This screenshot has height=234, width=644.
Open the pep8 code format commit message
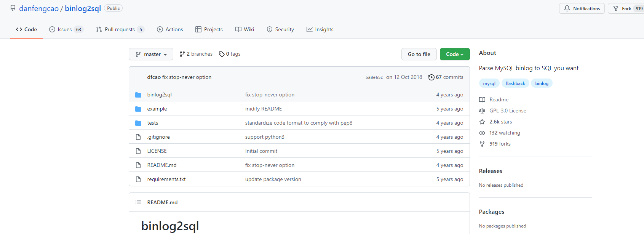299,123
